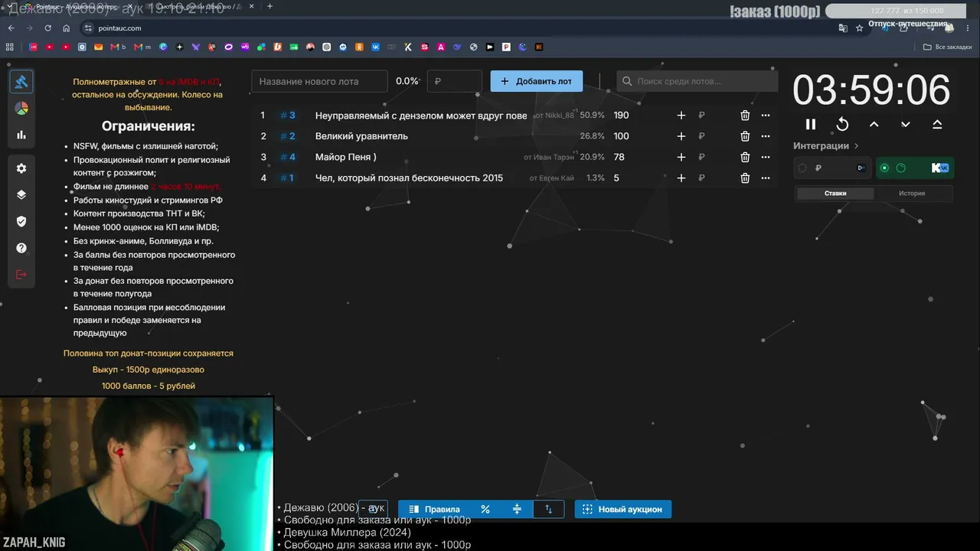Open the wheel pie-chart icon in sidebar
The width and height of the screenshot is (980, 551).
tap(21, 109)
